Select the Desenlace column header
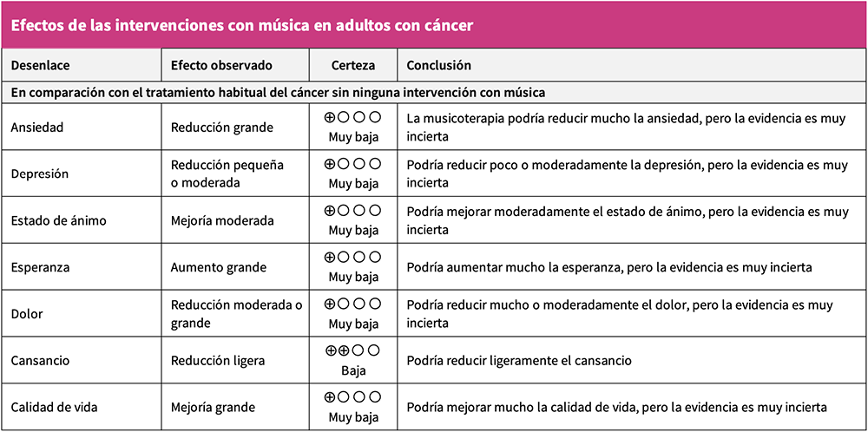 (x=40, y=65)
